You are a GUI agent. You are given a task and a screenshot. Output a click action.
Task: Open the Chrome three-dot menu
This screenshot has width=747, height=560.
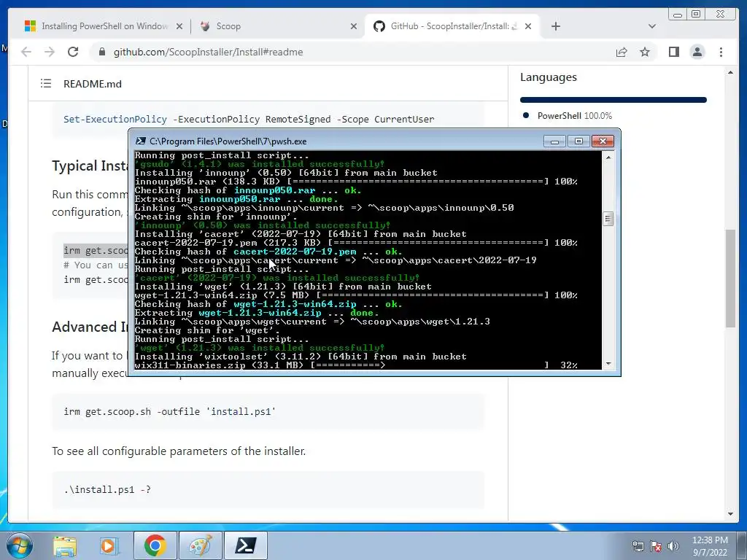pyautogui.click(x=721, y=52)
